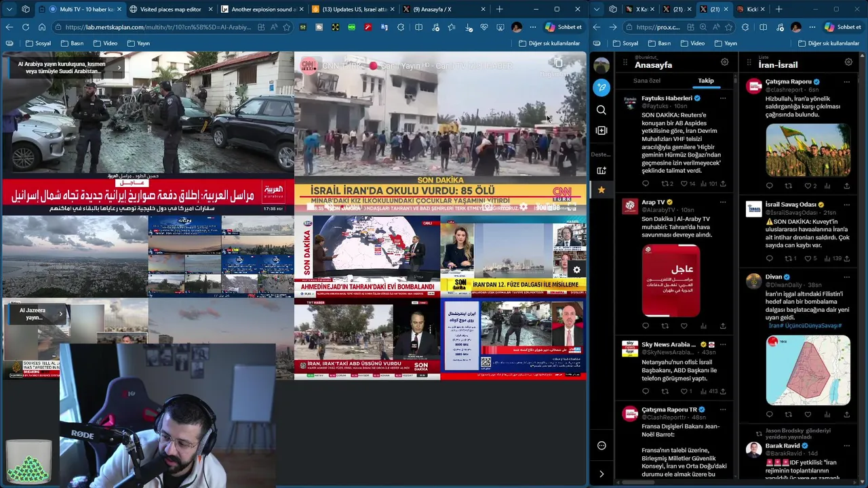Screen dimensions: 868x488
Task: Expand the Al Jazeera yayın tooltip arrow
Action: [60, 314]
